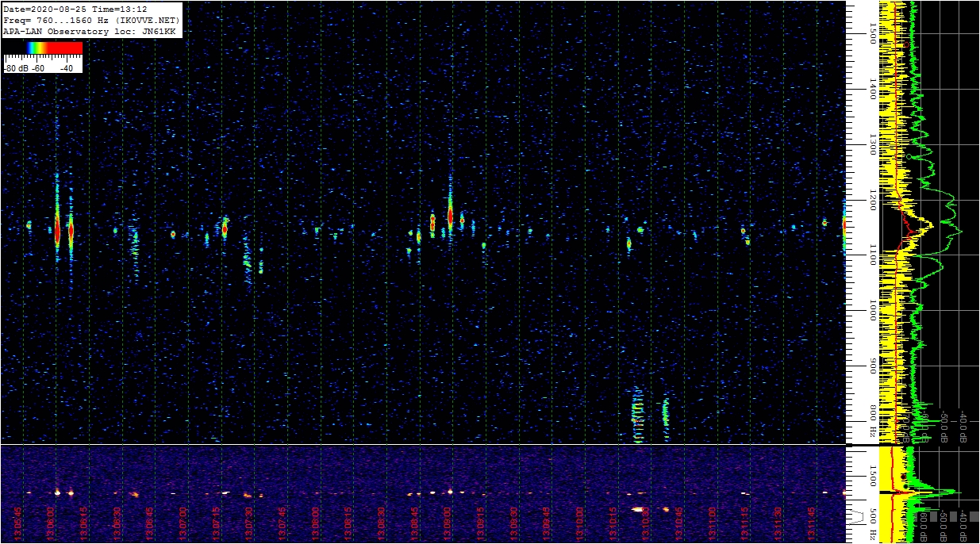Select the 13:11:15 time marker
The height and width of the screenshot is (544, 980).
click(x=746, y=523)
